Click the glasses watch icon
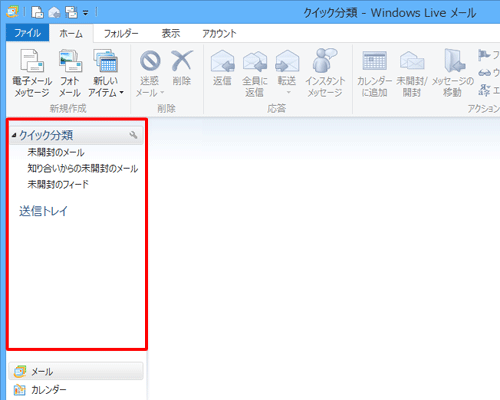The height and width of the screenshot is (400, 500). click(x=485, y=72)
